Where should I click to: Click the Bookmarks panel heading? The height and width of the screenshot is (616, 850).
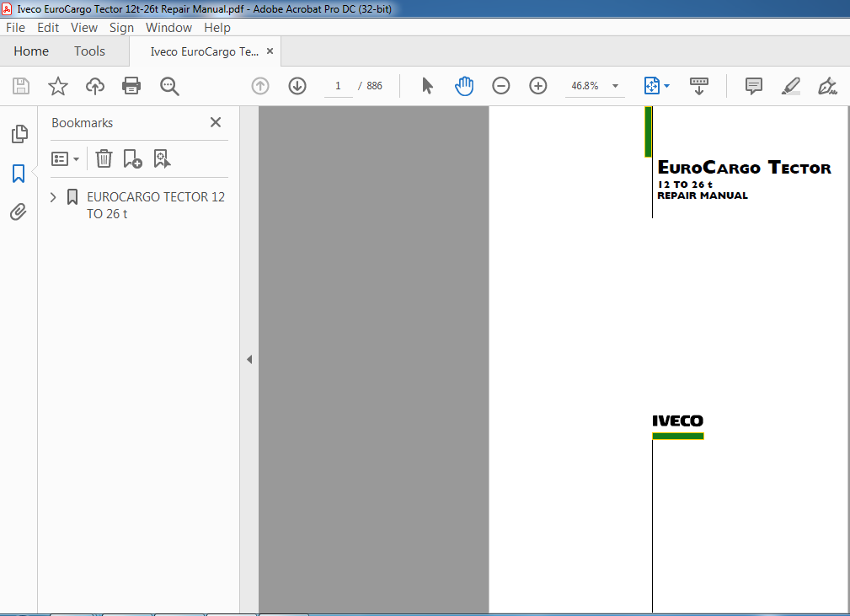[83, 123]
